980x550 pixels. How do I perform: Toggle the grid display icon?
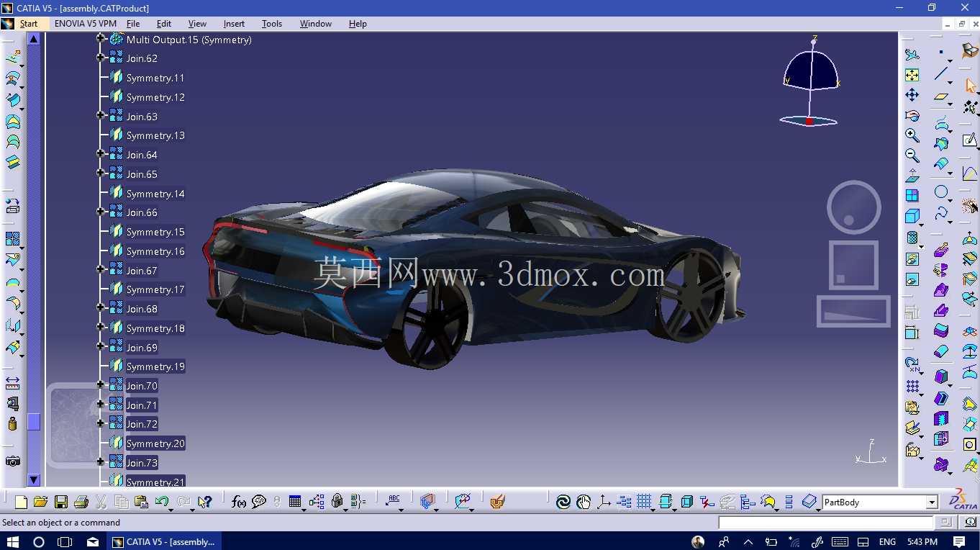[644, 502]
